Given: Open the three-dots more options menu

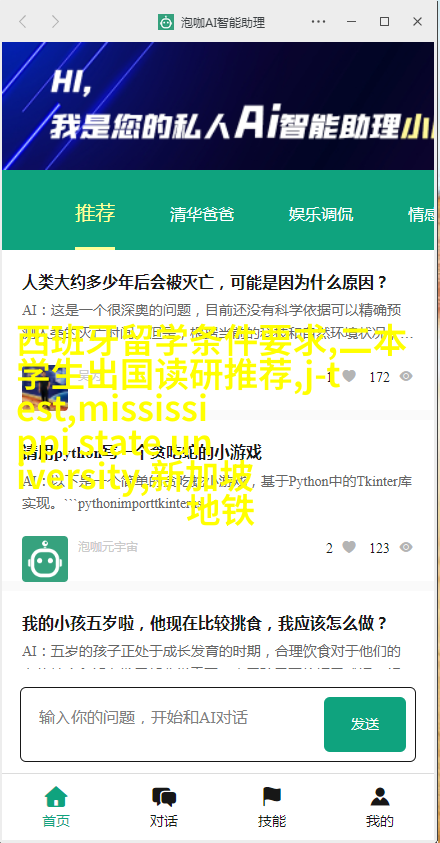Looking at the screenshot, I should pyautogui.click(x=318, y=22).
